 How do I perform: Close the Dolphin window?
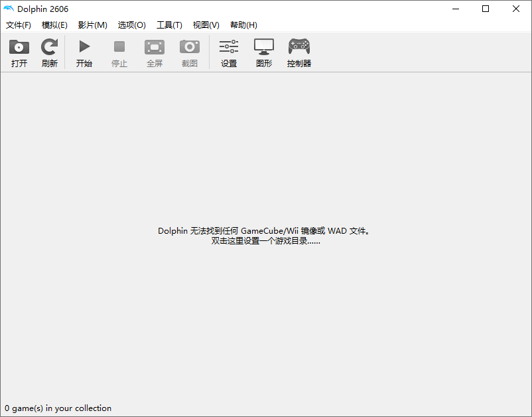pyautogui.click(x=515, y=9)
